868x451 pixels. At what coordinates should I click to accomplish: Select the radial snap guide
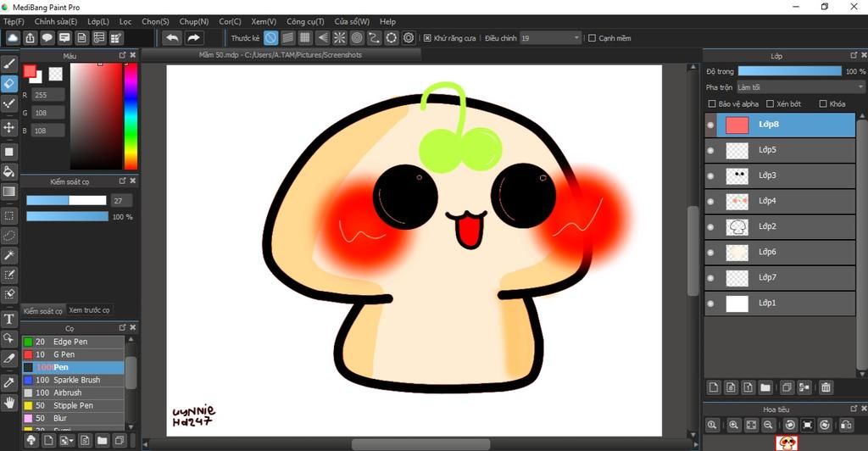(339, 37)
